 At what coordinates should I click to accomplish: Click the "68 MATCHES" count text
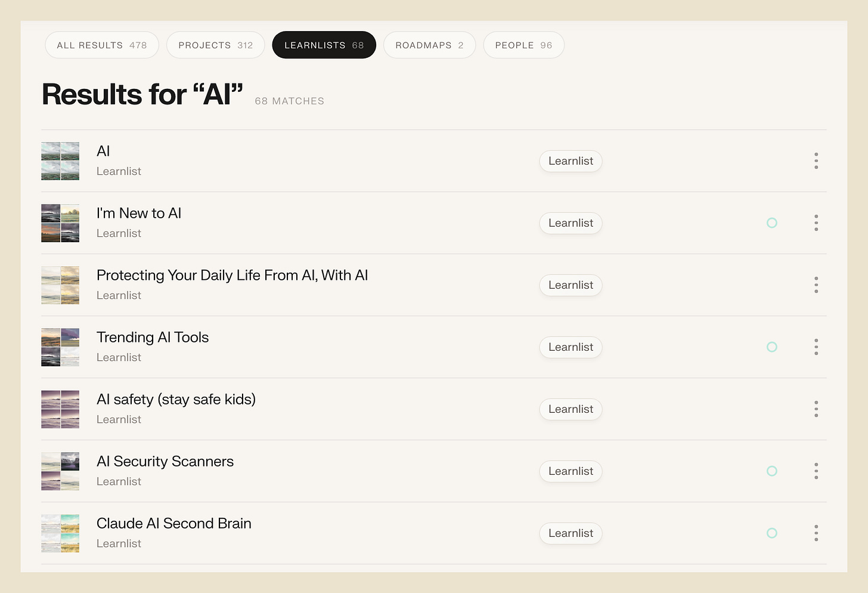pyautogui.click(x=290, y=101)
